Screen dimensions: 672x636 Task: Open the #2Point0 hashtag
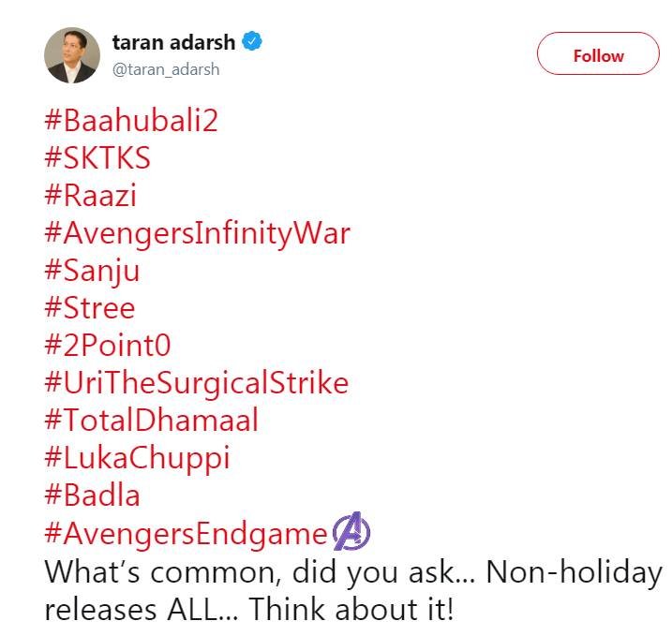coord(108,346)
